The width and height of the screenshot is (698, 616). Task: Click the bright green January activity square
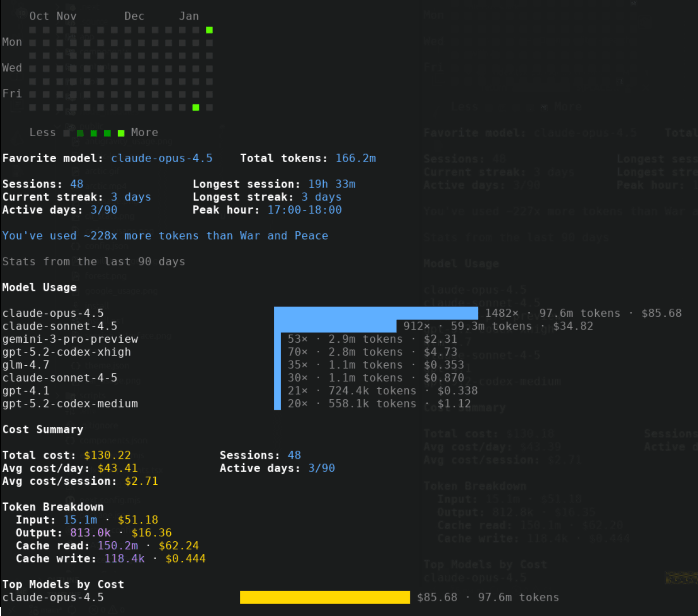(209, 30)
